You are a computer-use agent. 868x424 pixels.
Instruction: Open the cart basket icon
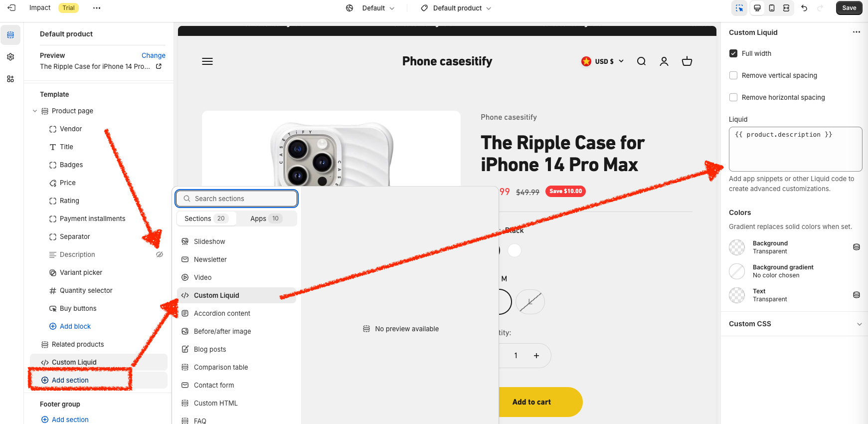[x=687, y=61]
